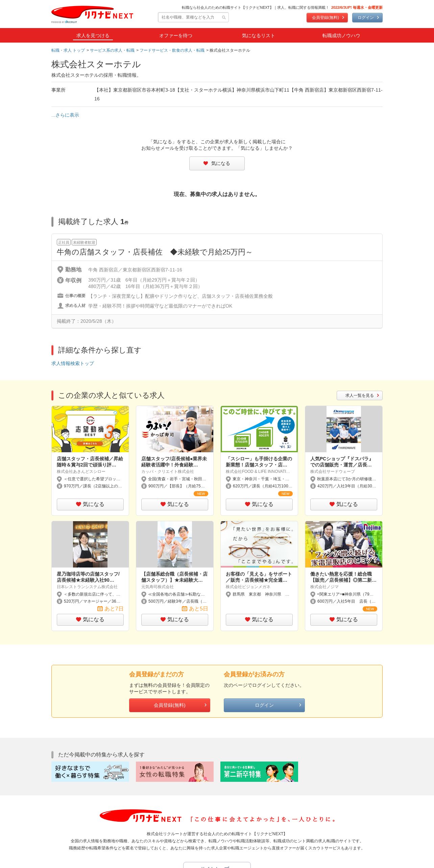Open 女性の転職特集 banner

[175, 772]
